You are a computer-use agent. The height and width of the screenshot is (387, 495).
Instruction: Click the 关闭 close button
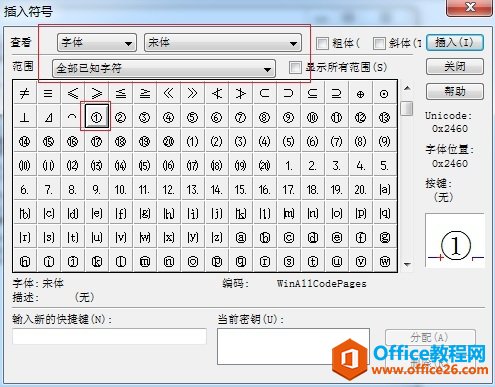click(455, 67)
